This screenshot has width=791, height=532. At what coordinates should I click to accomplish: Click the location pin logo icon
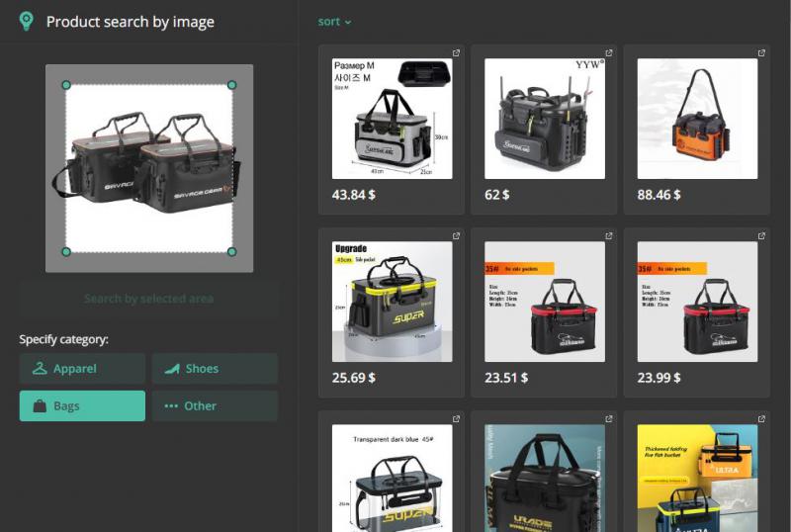(27, 21)
